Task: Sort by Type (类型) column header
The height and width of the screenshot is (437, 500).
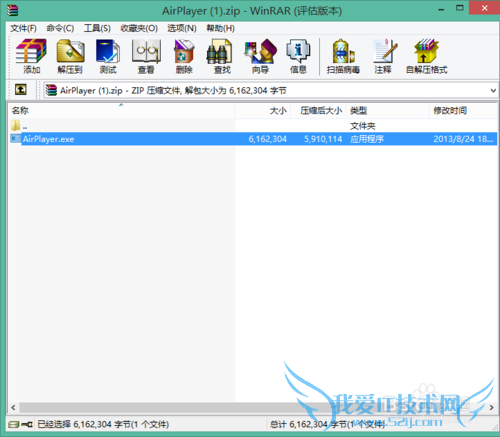Action: [x=388, y=110]
